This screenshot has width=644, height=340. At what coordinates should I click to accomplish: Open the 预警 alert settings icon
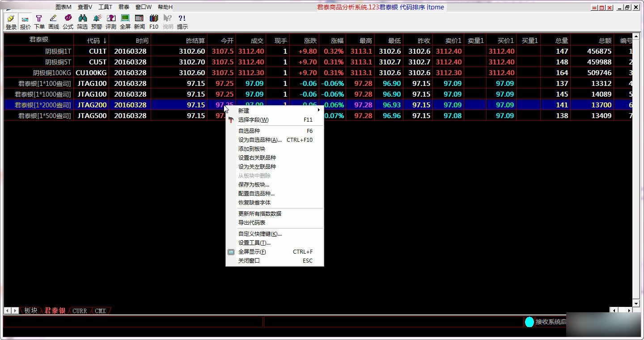pos(97,21)
